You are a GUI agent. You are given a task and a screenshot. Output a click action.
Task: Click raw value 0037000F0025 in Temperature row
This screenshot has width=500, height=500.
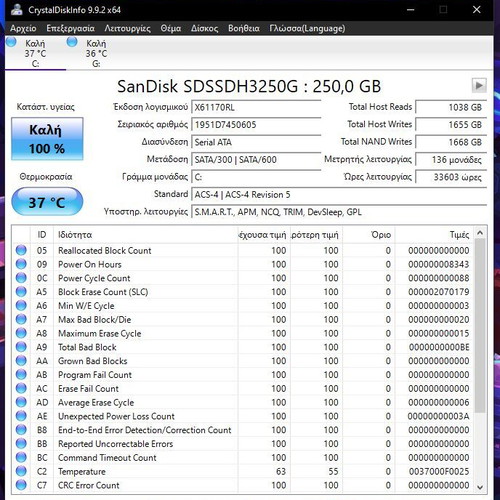[x=438, y=471]
